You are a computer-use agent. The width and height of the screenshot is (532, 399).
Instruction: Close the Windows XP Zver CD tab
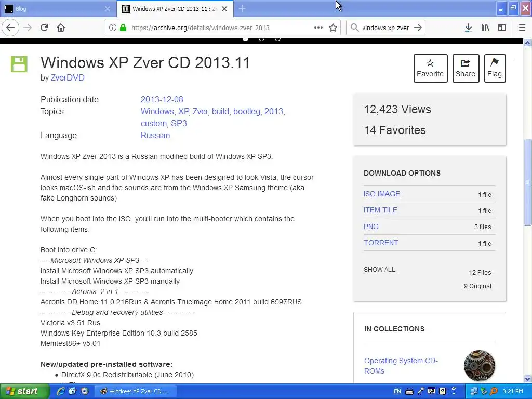224,9
